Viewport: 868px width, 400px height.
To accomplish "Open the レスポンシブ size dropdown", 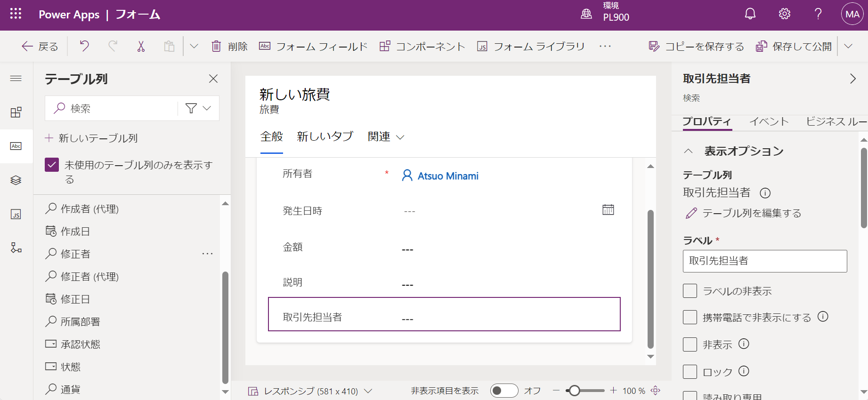I will coord(368,391).
